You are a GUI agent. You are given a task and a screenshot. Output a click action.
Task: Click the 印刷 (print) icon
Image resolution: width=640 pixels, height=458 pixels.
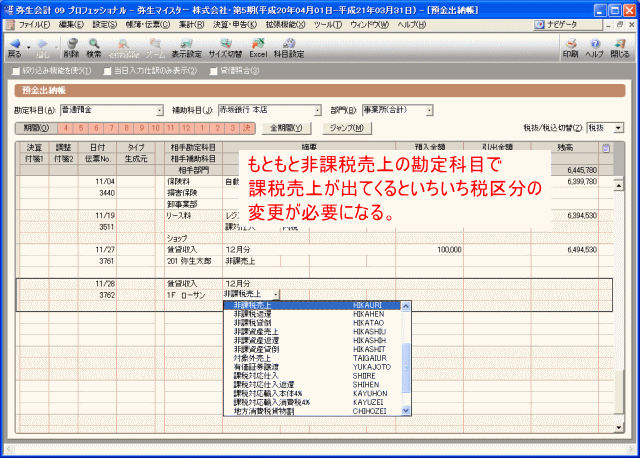(571, 48)
